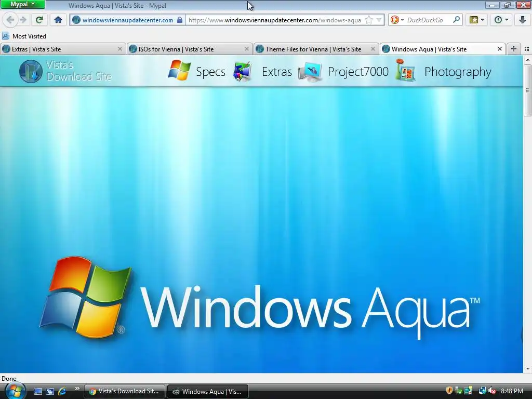
Task: Click the monitor icon beside Extras
Action: click(x=242, y=72)
